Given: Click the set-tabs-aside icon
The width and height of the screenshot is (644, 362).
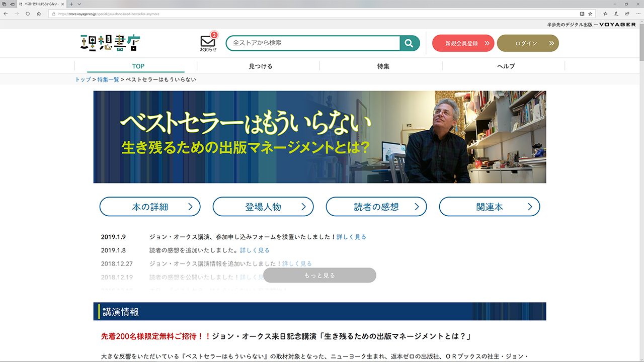Looking at the screenshot, I should (12, 4).
